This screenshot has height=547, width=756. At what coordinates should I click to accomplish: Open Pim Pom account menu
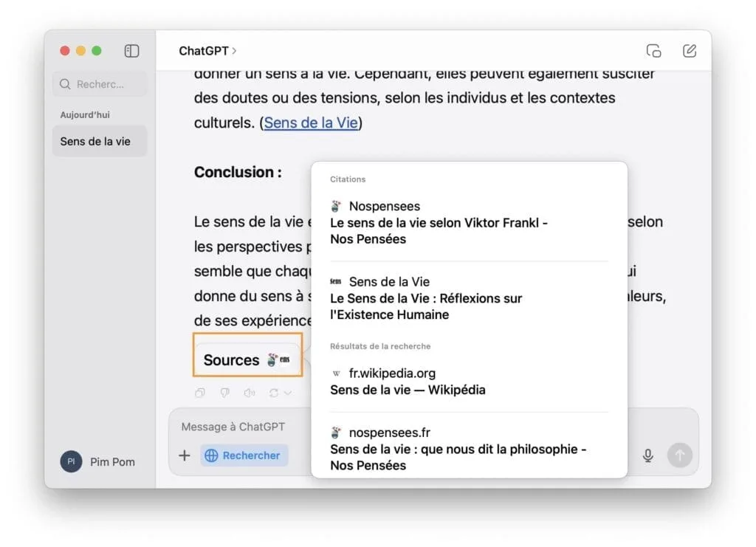98,461
